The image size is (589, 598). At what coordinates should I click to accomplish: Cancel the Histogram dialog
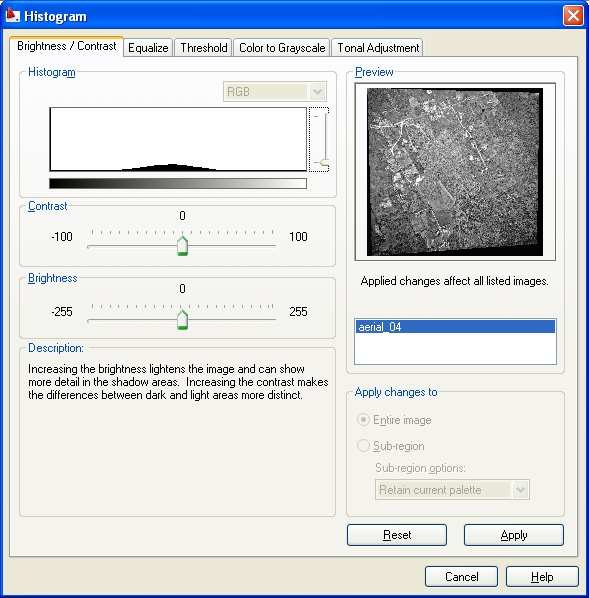(461, 577)
